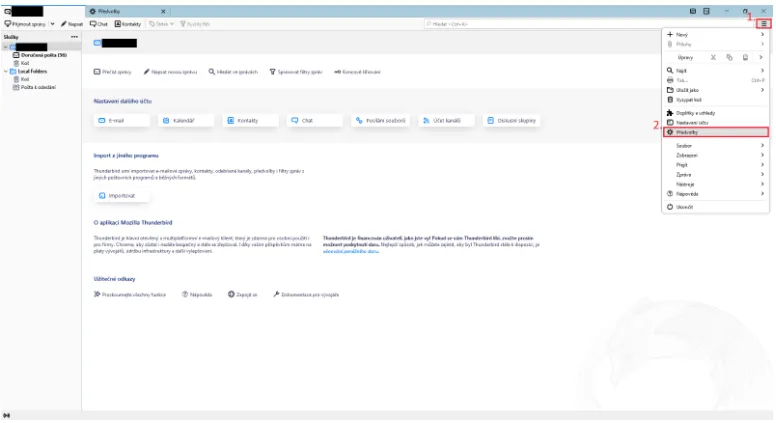This screenshot has height=423, width=776.
Task: Click Hledat ve zprávách
Action: coord(233,72)
